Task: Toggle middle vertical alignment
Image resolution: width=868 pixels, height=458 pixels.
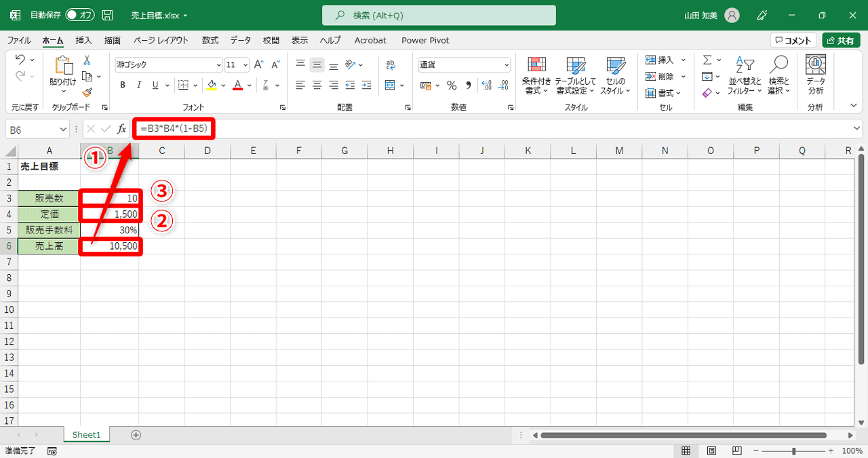Action: [x=317, y=65]
